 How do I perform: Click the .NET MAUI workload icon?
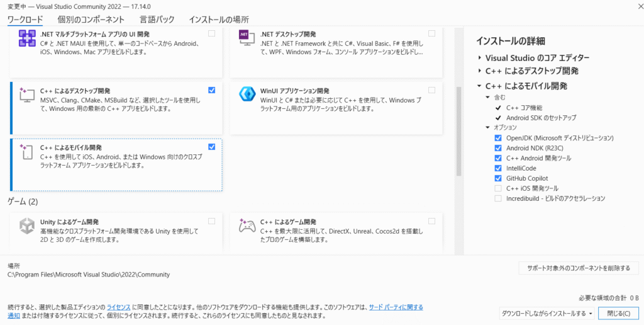tap(28, 39)
